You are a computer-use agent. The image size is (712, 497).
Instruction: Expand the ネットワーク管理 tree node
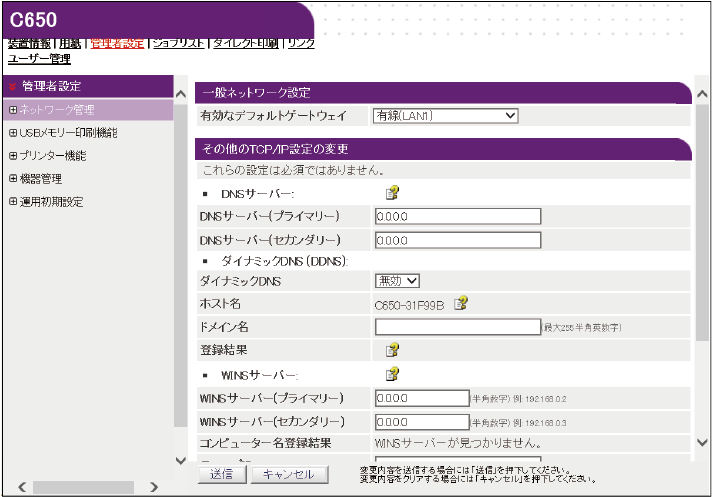pyautogui.click(x=13, y=109)
